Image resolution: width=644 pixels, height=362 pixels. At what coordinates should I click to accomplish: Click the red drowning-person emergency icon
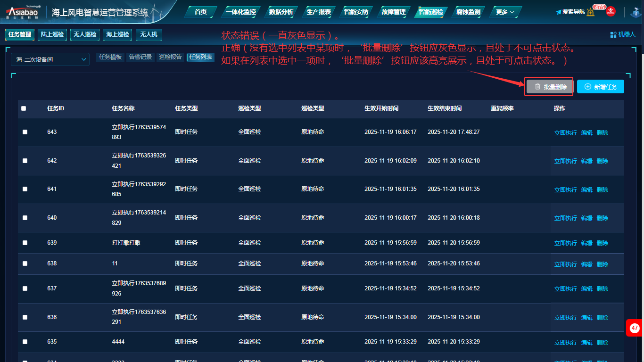pyautogui.click(x=611, y=11)
